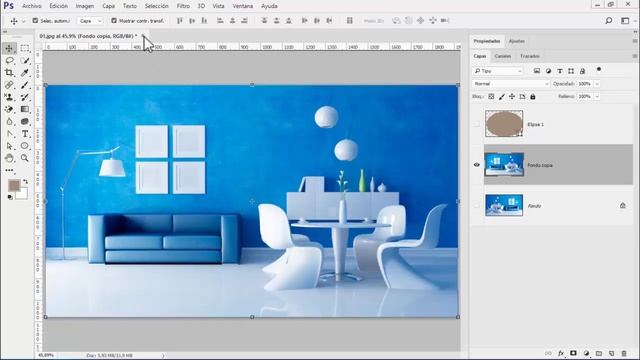
Task: Create a new layer group
Action: (x=599, y=353)
